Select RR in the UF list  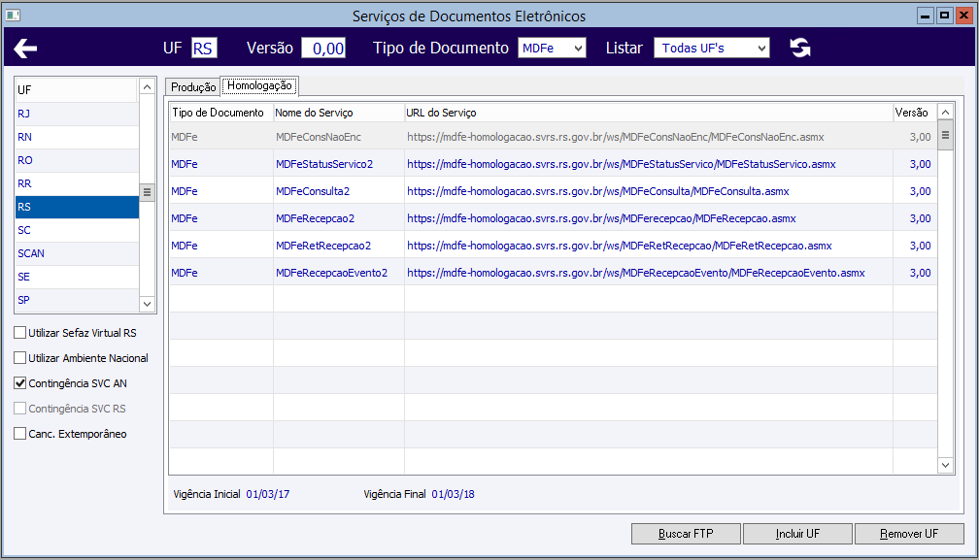[x=76, y=183]
